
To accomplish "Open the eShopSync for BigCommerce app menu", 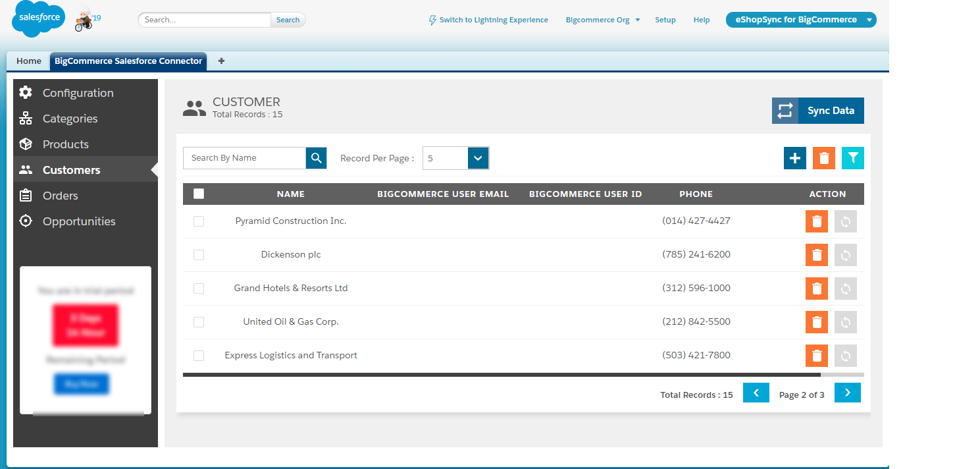I will point(801,20).
